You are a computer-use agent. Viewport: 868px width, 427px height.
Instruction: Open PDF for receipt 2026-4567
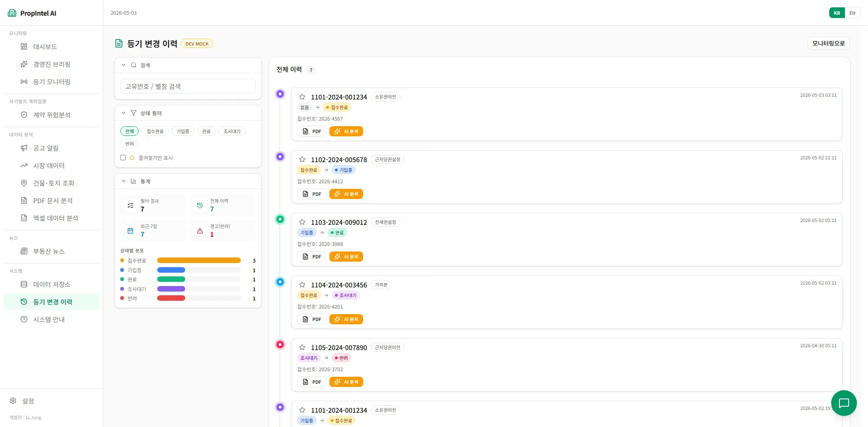pyautogui.click(x=312, y=131)
